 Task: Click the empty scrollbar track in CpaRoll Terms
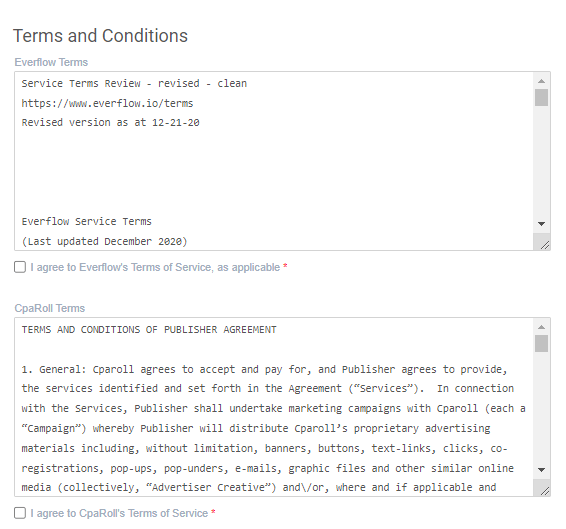pos(541,408)
